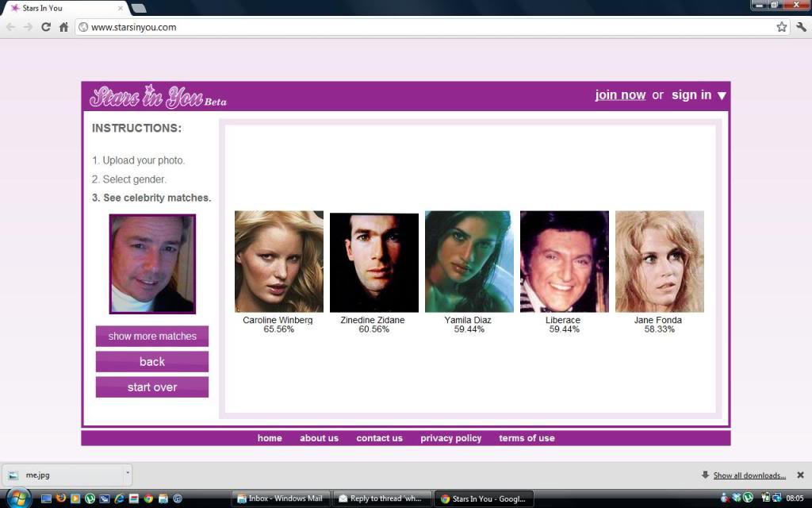The height and width of the screenshot is (508, 812).
Task: Open the Yamila Diaz match photo
Action: (x=469, y=261)
